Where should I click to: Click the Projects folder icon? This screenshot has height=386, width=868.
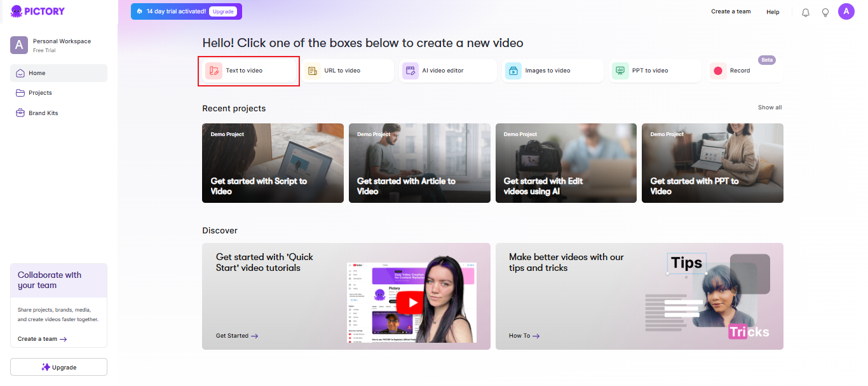coord(20,93)
